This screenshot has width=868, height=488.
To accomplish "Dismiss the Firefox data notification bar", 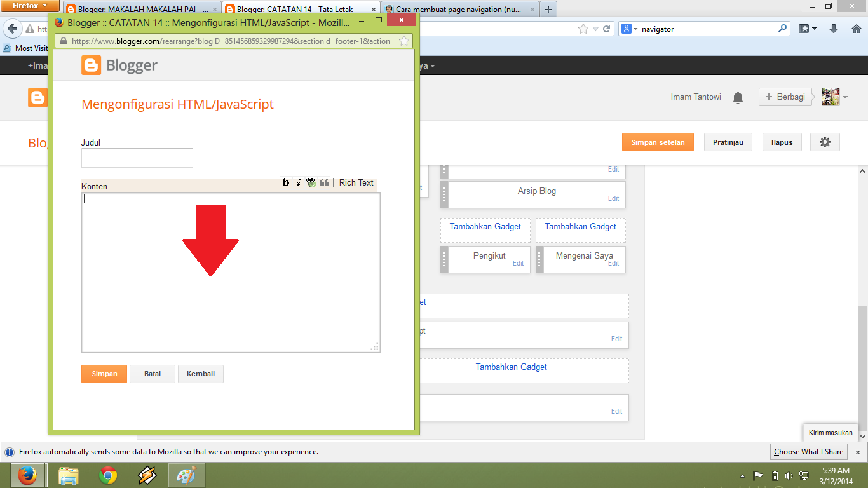I will tap(857, 452).
